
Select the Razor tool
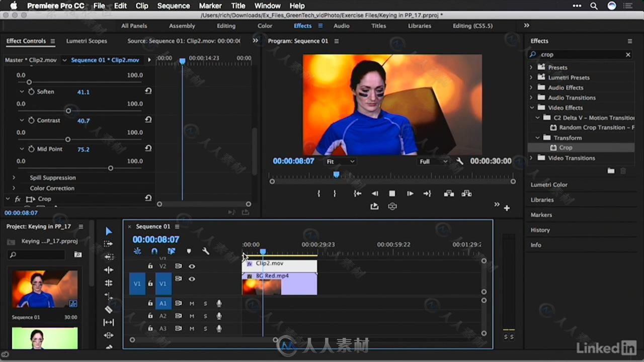click(109, 309)
